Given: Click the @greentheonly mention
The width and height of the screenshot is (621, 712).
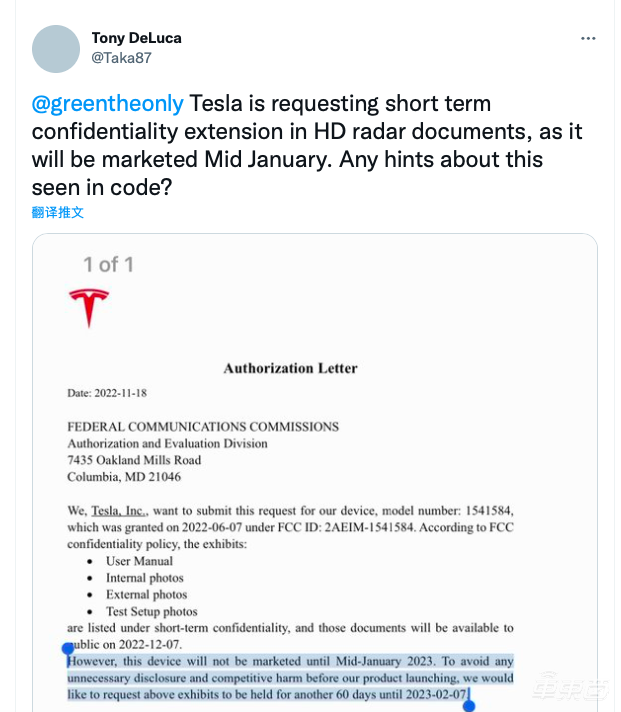Looking at the screenshot, I should [x=107, y=104].
